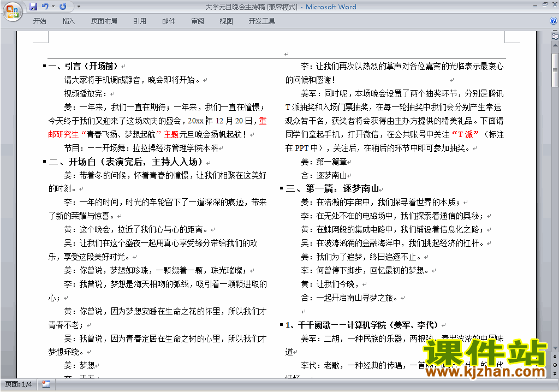The width and height of the screenshot is (559, 392).
Task: Click line 姜：梦想 in left column
Action: point(80,365)
